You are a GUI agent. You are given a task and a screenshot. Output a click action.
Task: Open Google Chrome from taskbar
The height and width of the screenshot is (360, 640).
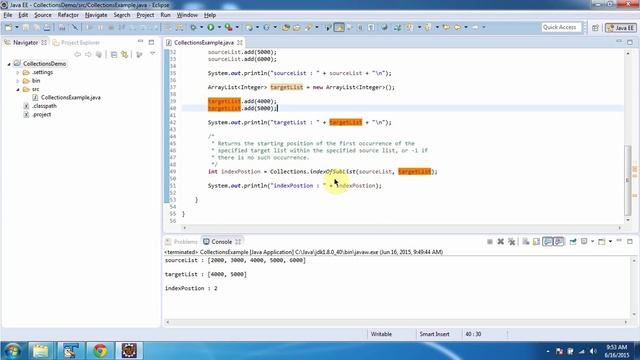pos(100,351)
